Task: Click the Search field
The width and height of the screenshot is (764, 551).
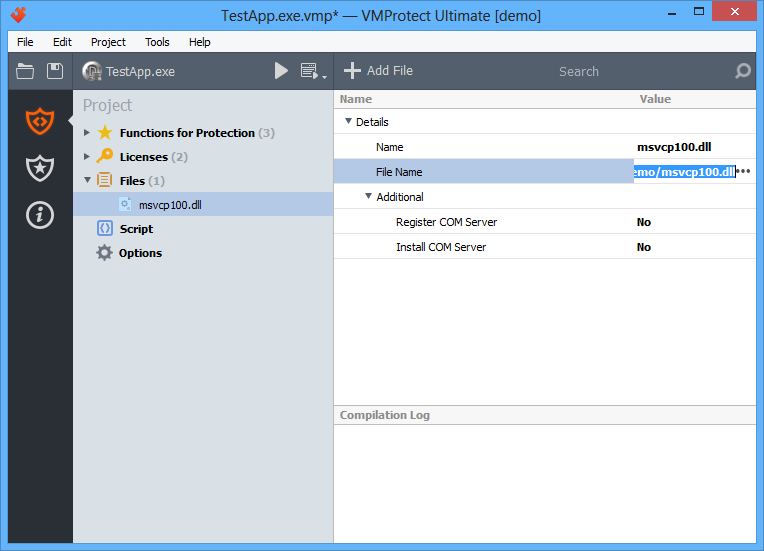Action: coord(578,71)
